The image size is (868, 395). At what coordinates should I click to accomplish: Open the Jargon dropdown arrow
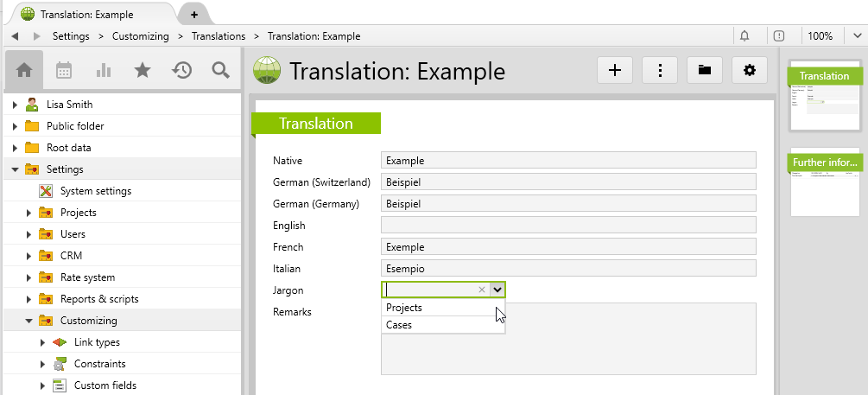497,290
